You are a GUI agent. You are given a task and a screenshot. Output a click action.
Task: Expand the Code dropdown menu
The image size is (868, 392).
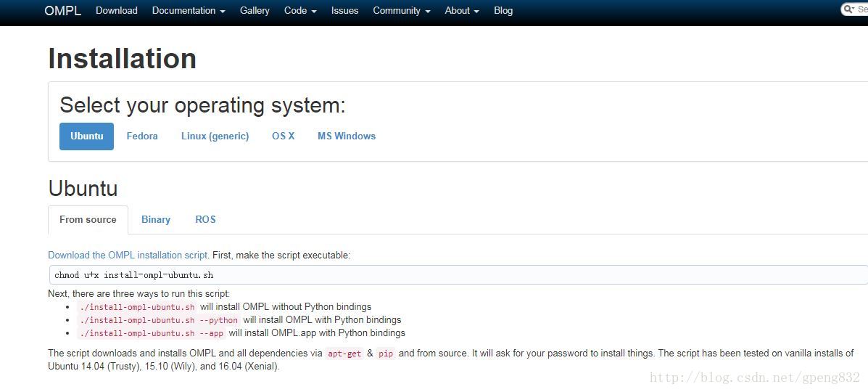[300, 11]
